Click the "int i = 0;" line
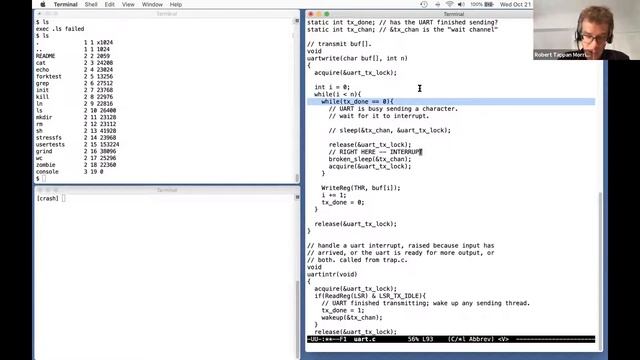 (x=332, y=87)
